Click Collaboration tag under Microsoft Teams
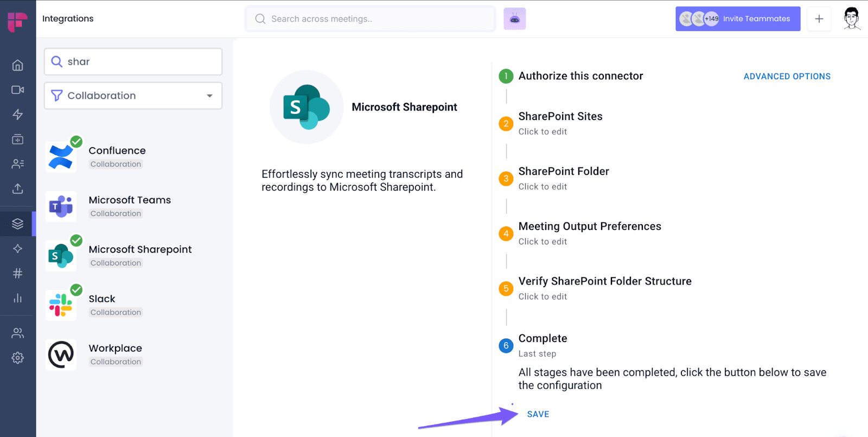Screen dimensions: 868x437 [116, 213]
